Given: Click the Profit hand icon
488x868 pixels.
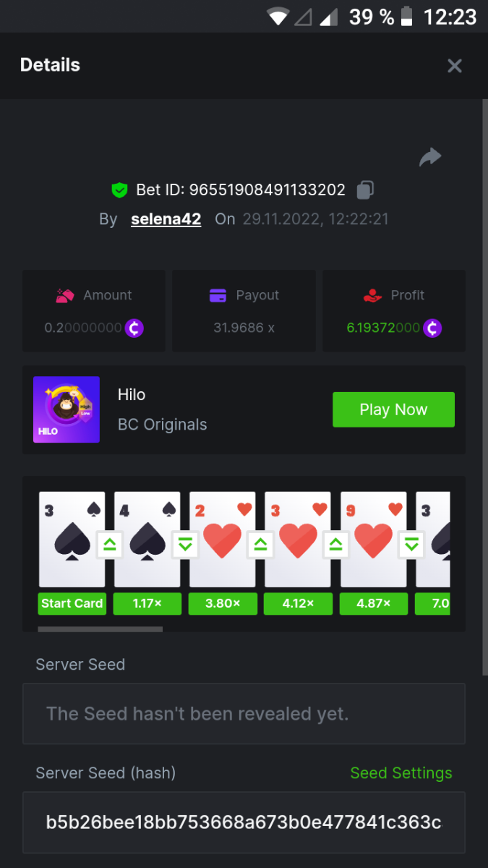Looking at the screenshot, I should pyautogui.click(x=372, y=295).
